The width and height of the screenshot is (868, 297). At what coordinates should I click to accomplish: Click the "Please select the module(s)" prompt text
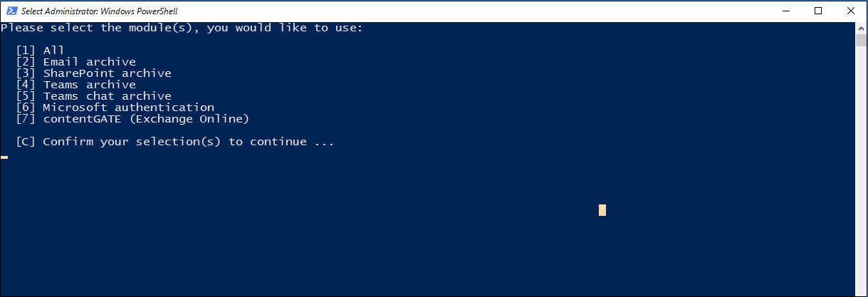point(182,28)
